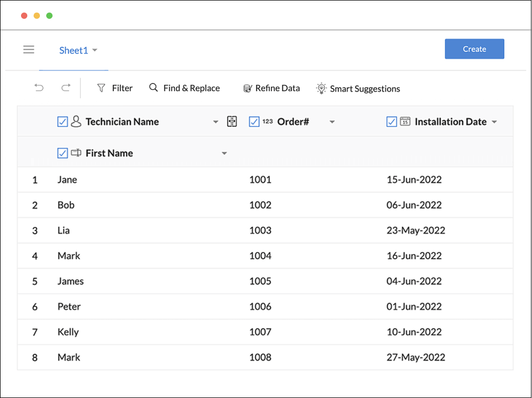Click the calendar icon for Installation Date
The image size is (532, 398).
(x=405, y=122)
